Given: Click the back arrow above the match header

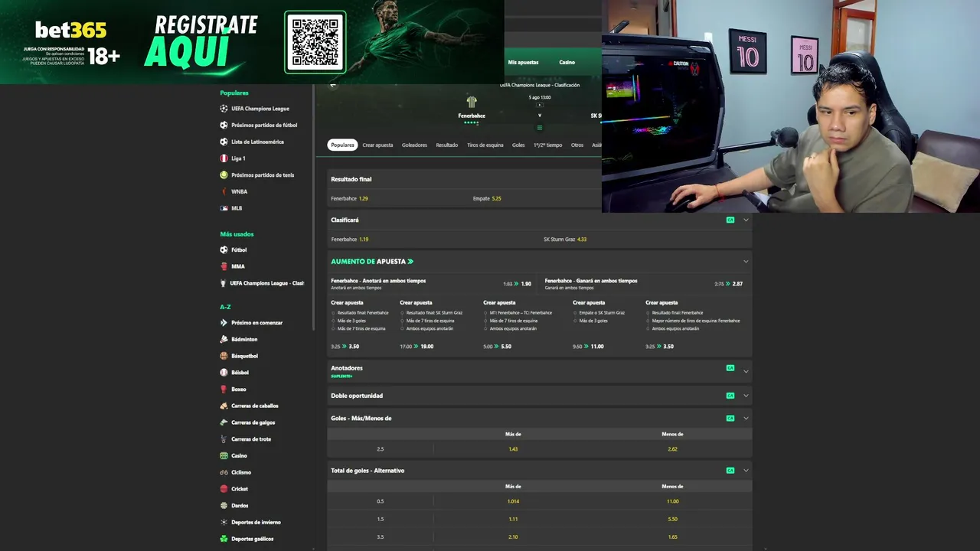Looking at the screenshot, I should point(333,85).
